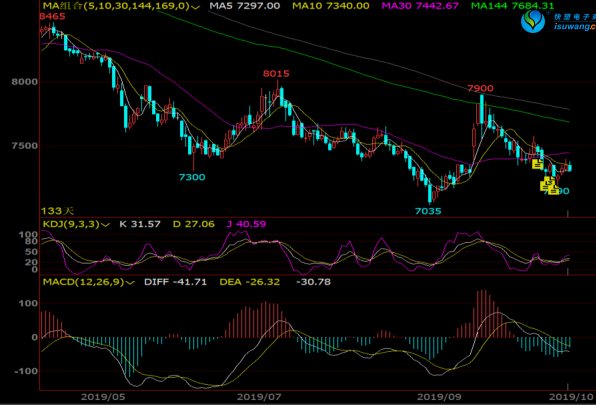This screenshot has height=406, width=596.
Task: Click the 7035 low price label
Action: (x=428, y=211)
